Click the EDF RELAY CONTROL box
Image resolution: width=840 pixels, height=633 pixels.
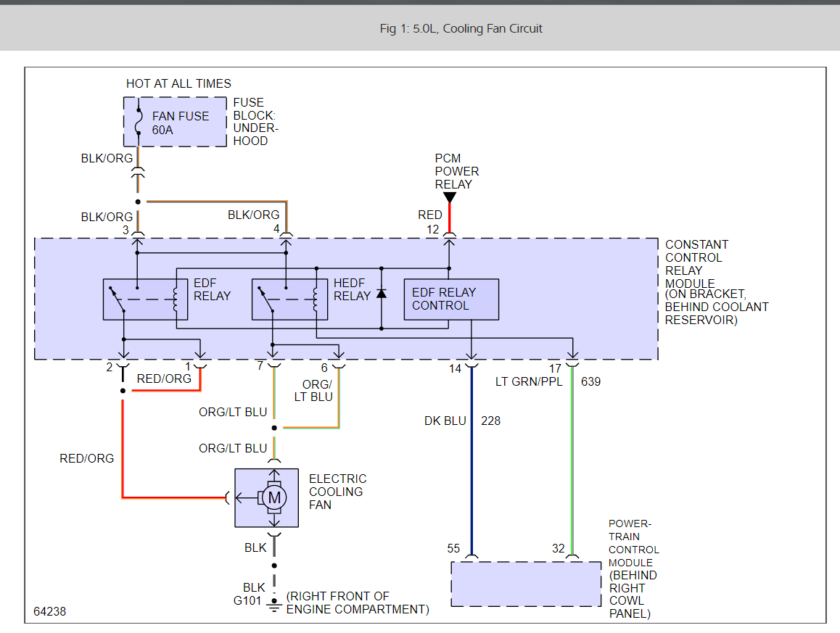[451, 299]
